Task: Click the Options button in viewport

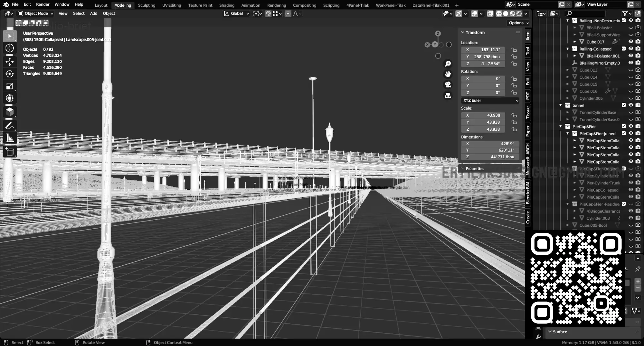Action: [x=518, y=23]
